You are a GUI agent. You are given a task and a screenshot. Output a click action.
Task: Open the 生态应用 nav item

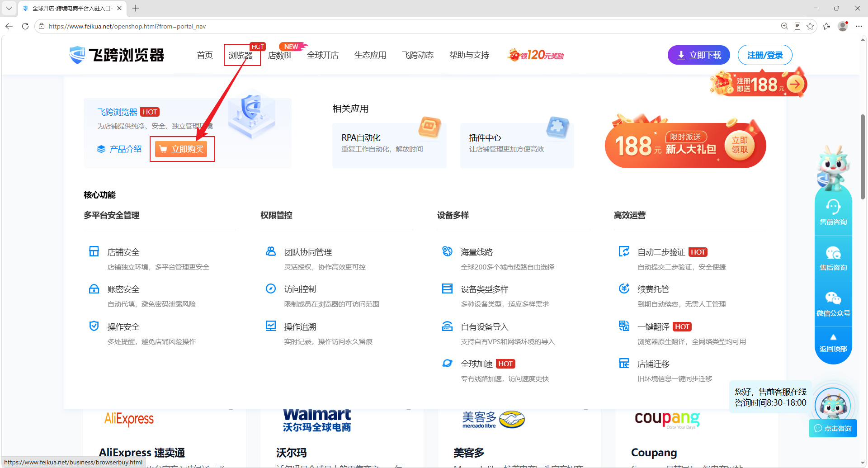pyautogui.click(x=370, y=55)
